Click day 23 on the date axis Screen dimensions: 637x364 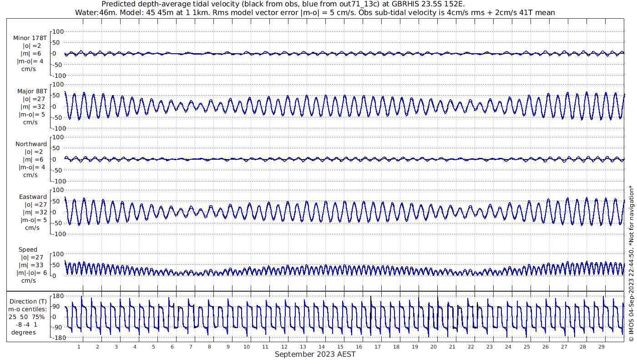489,347
